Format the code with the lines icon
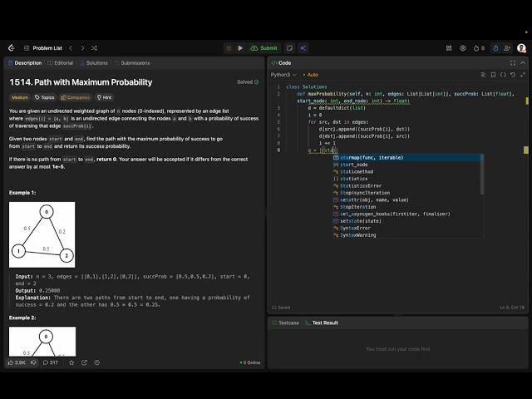The height and width of the screenshot is (399, 532). (x=483, y=75)
